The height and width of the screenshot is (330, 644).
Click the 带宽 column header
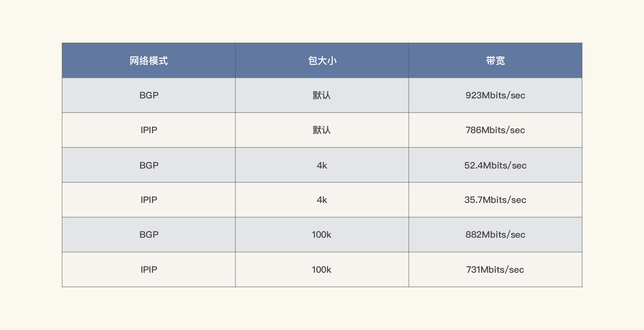495,61
